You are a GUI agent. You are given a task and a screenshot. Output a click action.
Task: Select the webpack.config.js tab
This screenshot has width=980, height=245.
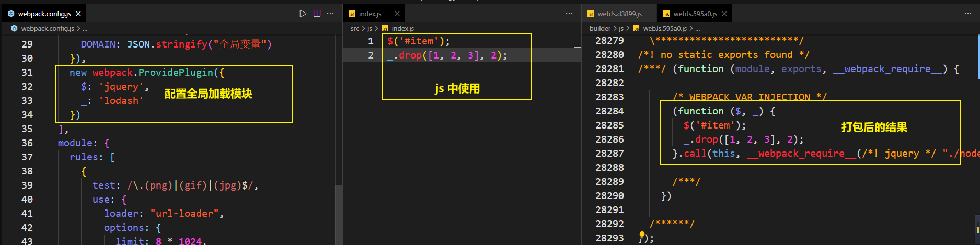(x=44, y=14)
